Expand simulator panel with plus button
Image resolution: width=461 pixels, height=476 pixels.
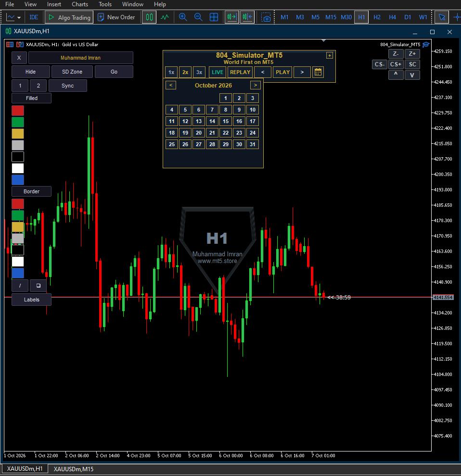(x=330, y=55)
